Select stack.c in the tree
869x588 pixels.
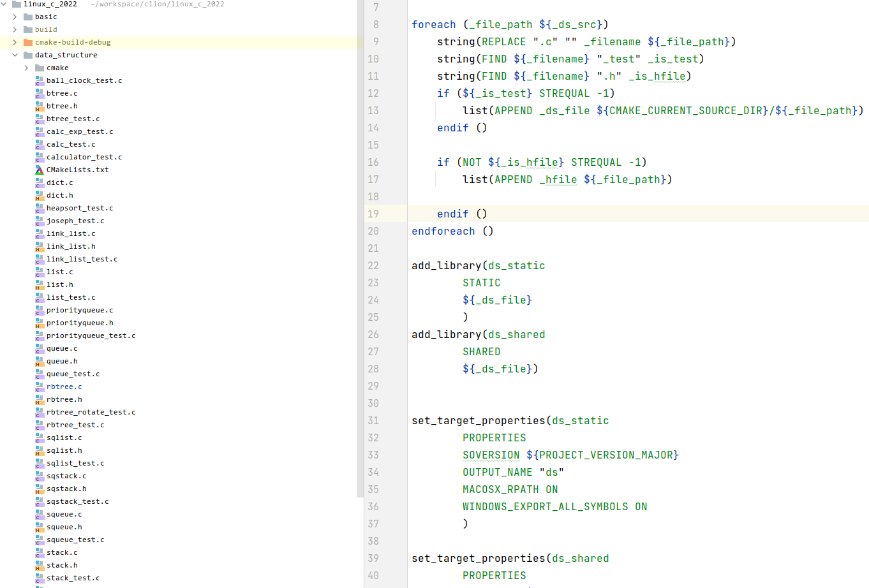coord(62,552)
